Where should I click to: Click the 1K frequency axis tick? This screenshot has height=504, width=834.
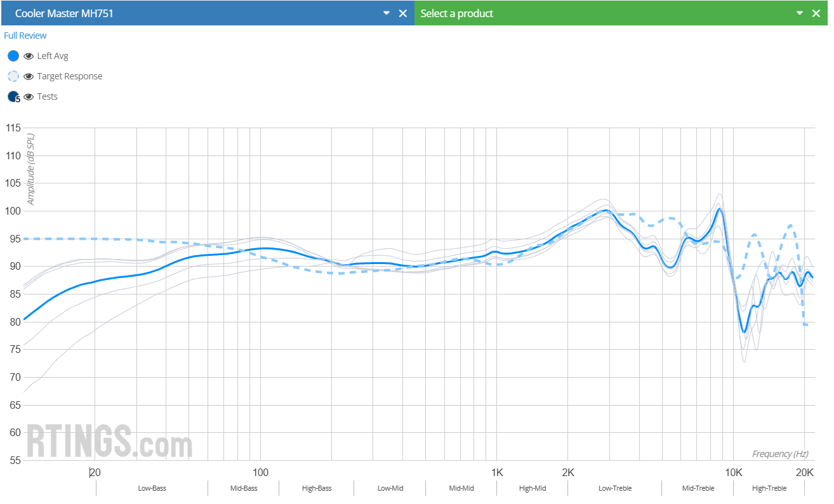[x=497, y=472]
